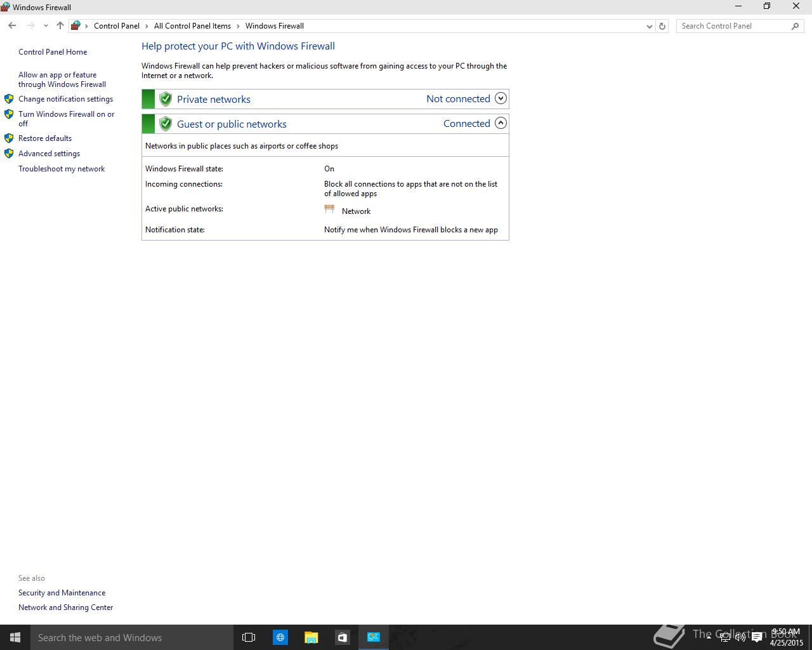Open Security and Maintenance link
The height and width of the screenshot is (650, 812).
(62, 593)
